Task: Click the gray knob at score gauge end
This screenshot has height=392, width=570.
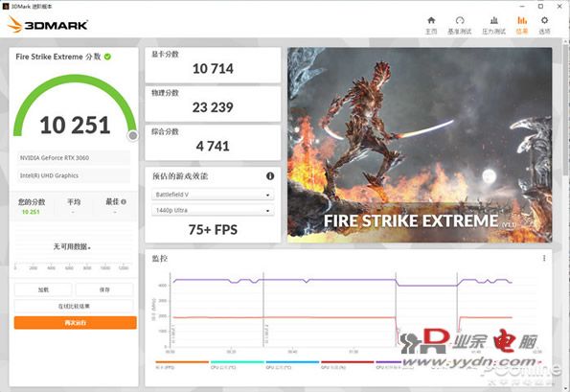Action: click(x=133, y=136)
